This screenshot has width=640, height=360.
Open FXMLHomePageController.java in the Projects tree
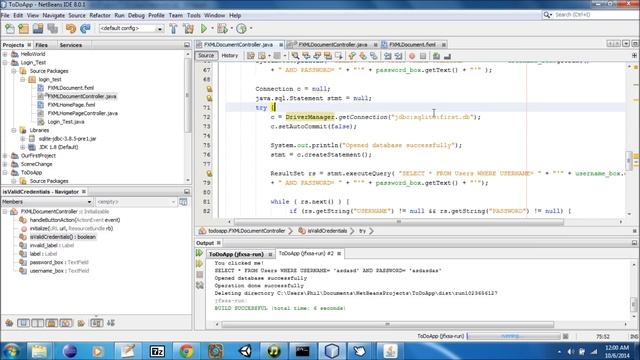click(x=82, y=113)
